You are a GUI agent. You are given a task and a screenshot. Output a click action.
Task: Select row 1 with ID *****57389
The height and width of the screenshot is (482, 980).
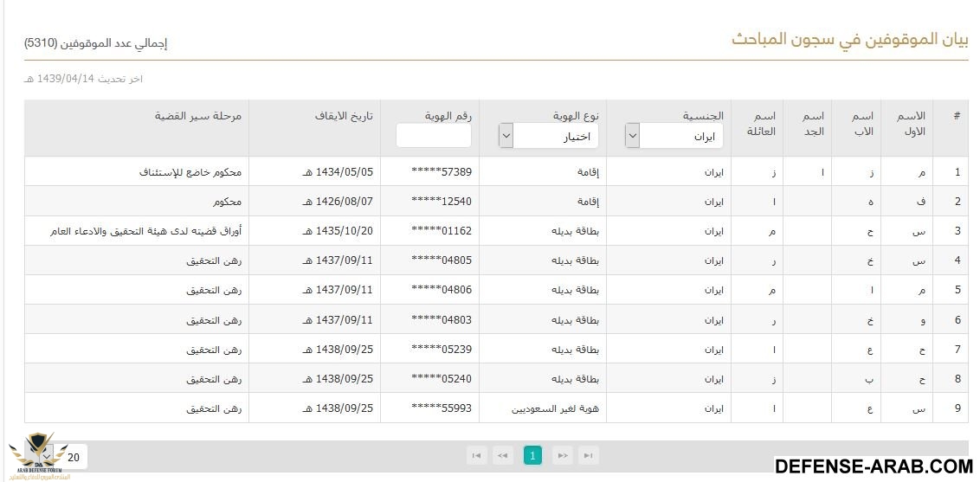(442, 172)
